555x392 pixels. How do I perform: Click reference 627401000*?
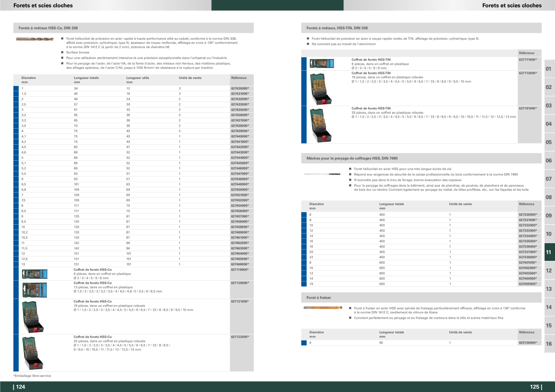click(x=528, y=263)
